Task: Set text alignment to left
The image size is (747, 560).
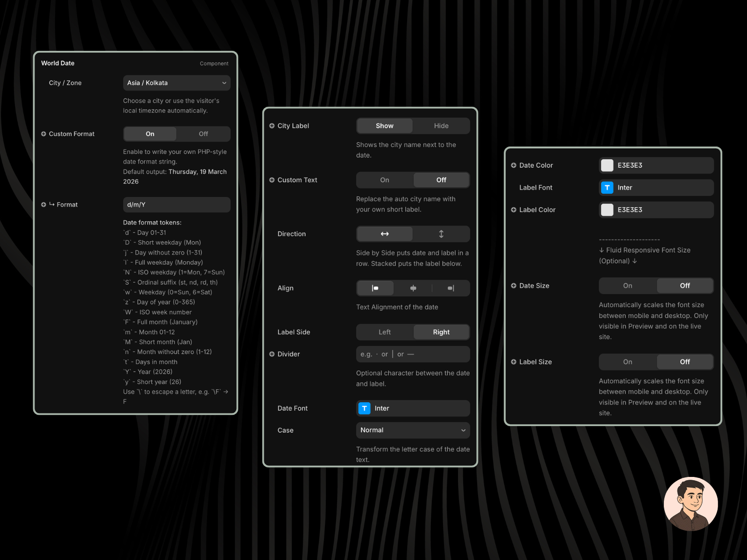Action: (x=375, y=288)
